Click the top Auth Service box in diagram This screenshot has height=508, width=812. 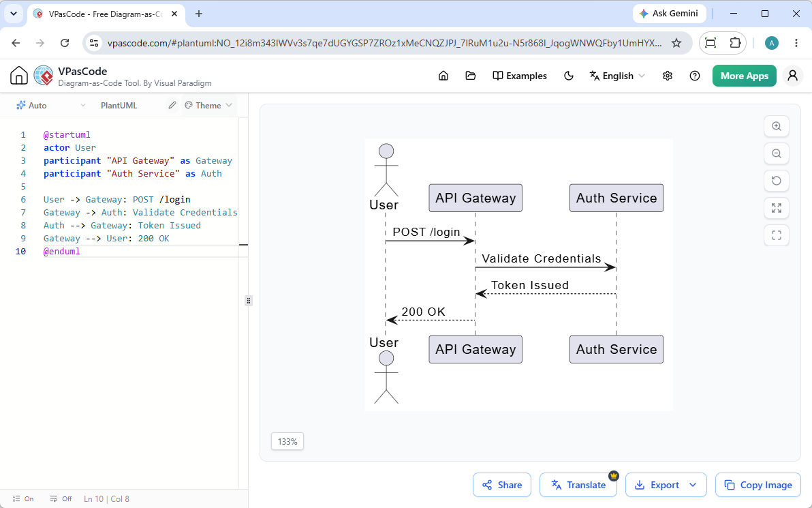(616, 198)
